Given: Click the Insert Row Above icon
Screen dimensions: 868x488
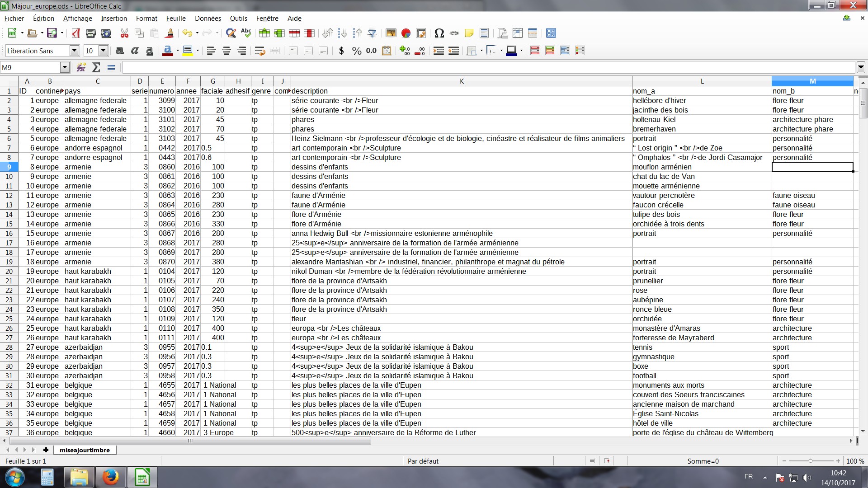Looking at the screenshot, I should (264, 33).
